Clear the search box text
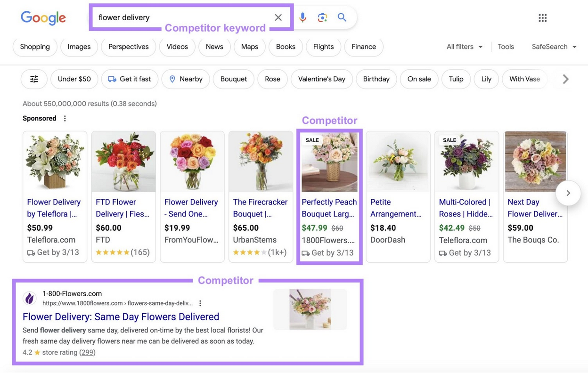The image size is (588, 373). pyautogui.click(x=278, y=17)
